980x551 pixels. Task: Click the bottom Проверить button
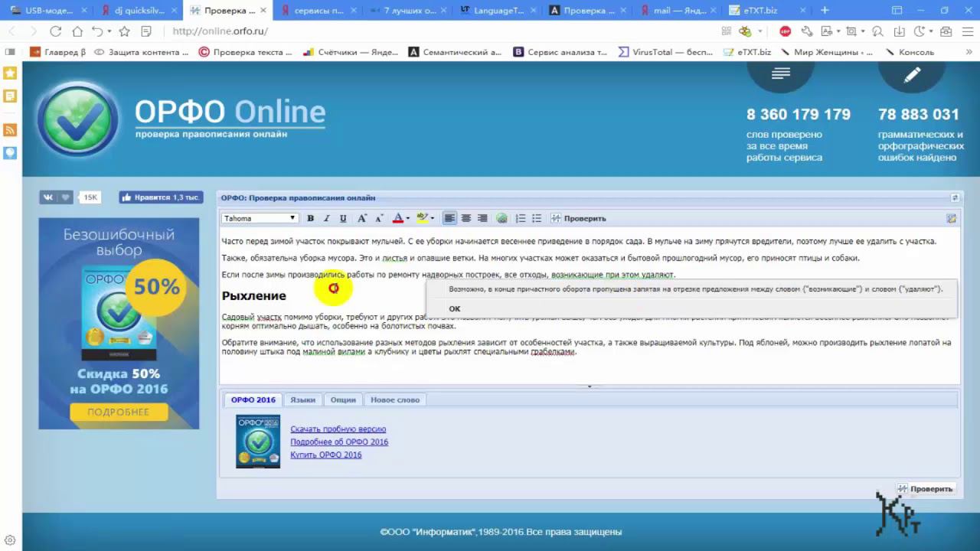[925, 488]
